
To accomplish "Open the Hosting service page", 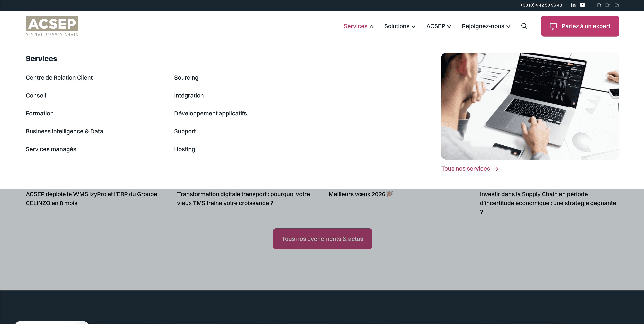I will coord(184,149).
